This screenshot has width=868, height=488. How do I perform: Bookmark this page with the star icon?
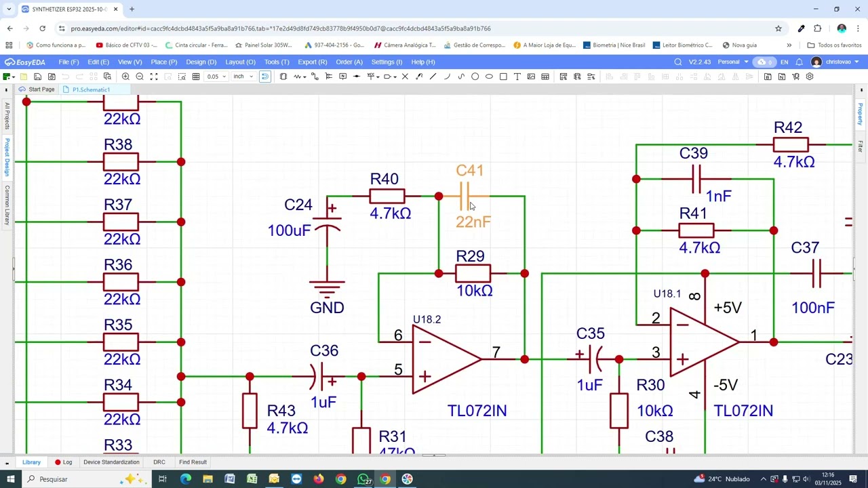tap(778, 28)
